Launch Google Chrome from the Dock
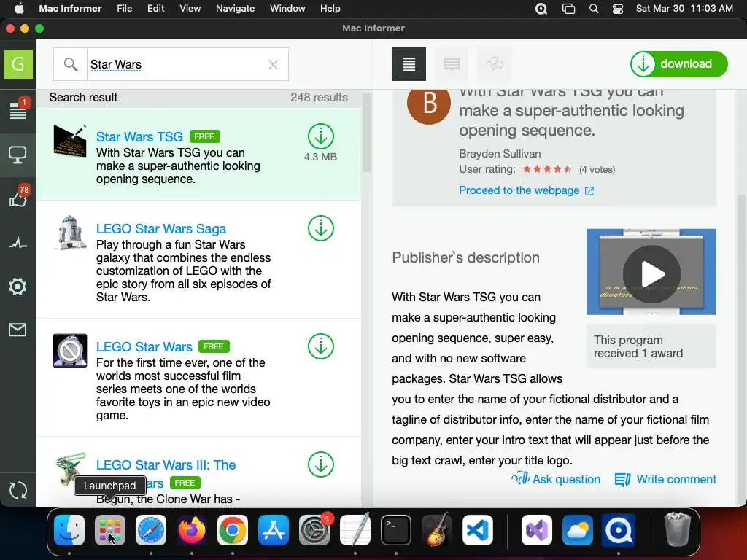 (x=233, y=530)
